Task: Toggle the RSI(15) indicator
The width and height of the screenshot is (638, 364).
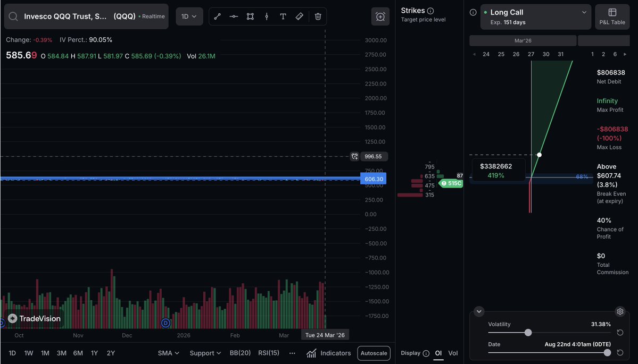Action: (269, 353)
